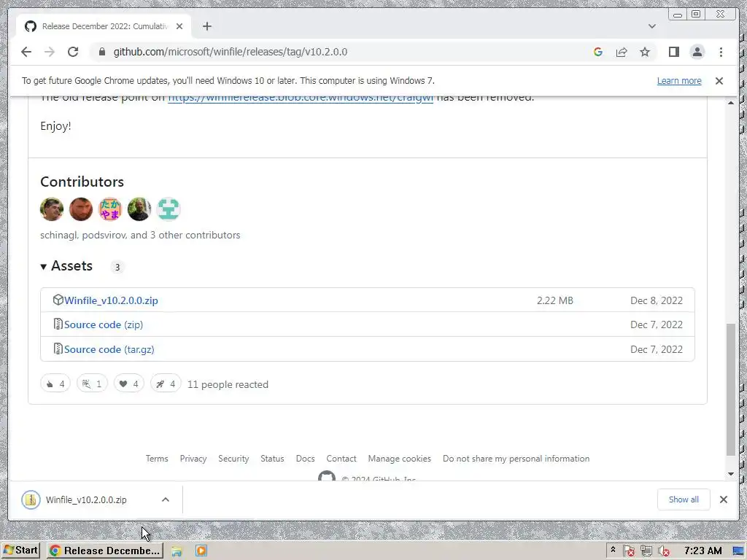The image size is (747, 560).
Task: Expand download item options chevron
Action: (166, 500)
